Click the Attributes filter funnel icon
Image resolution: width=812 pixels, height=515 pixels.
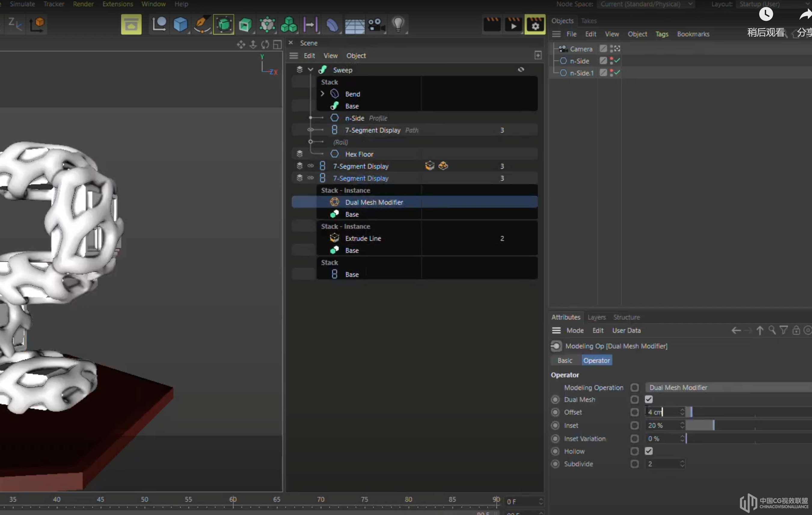[x=784, y=330]
